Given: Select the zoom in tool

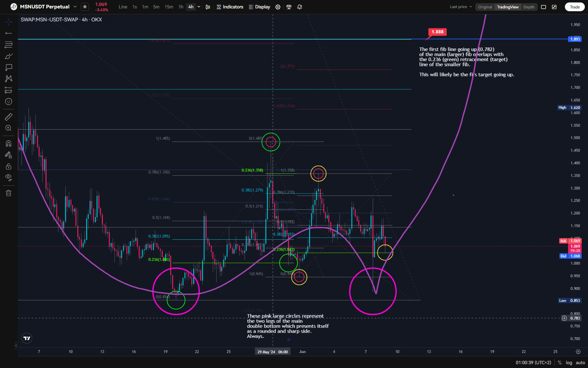Looking at the screenshot, I should [x=9, y=128].
